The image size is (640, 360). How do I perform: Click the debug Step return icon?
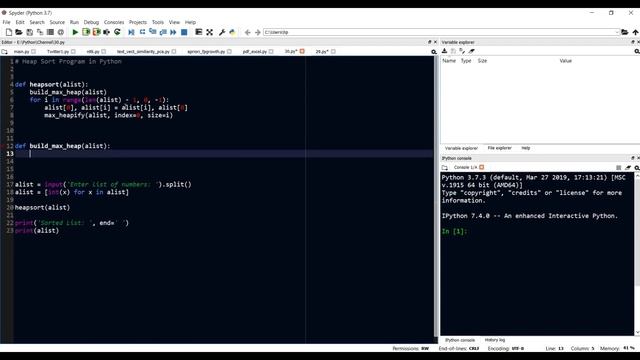[x=163, y=32]
